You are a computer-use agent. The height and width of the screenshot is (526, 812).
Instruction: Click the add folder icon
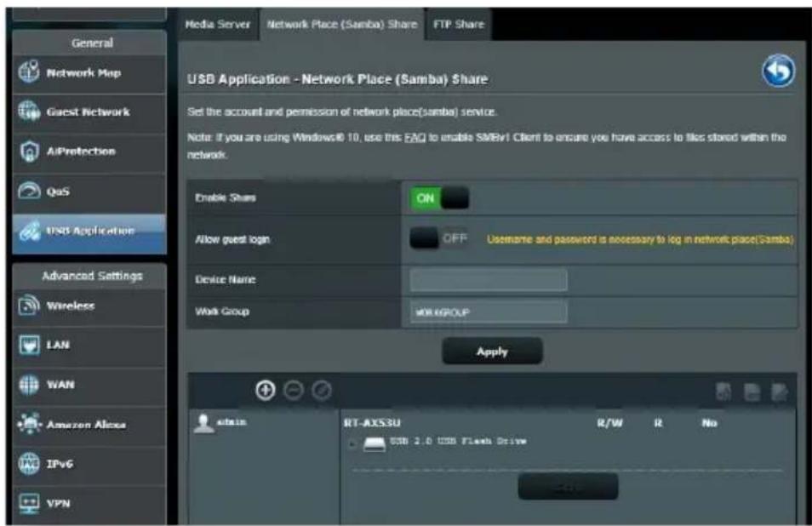click(x=723, y=392)
